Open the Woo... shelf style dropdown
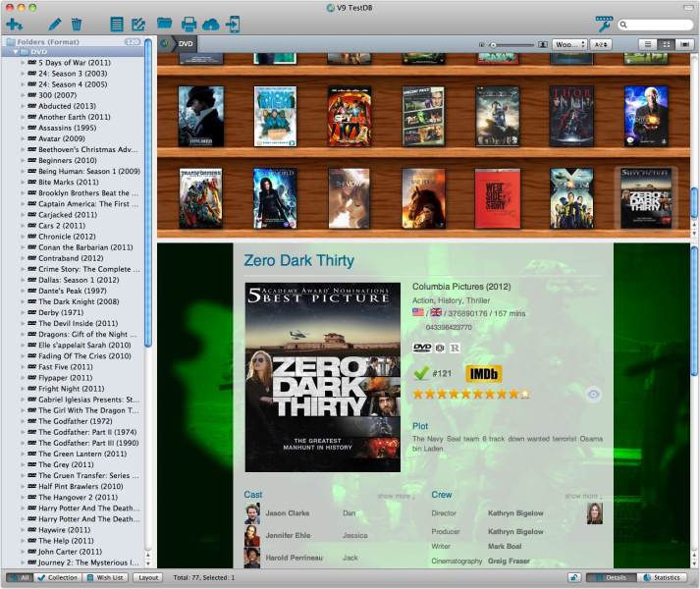Image resolution: width=700 pixels, height=589 pixels. click(x=569, y=44)
